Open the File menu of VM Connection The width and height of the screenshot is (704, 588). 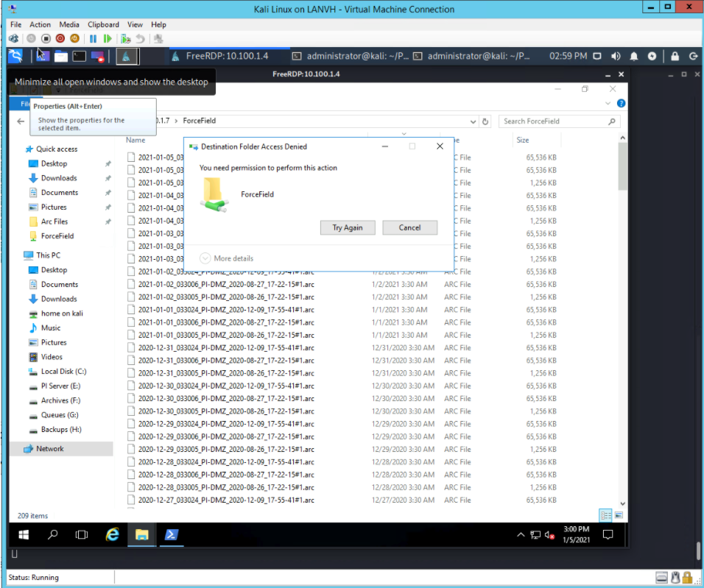coord(15,25)
